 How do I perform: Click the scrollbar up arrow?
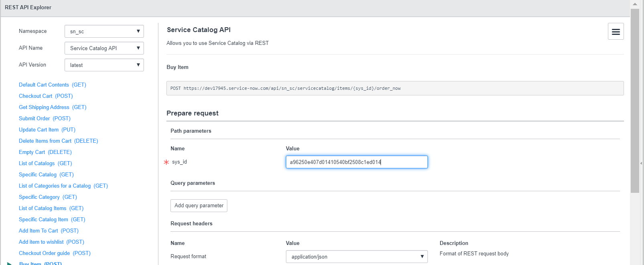[635, 4]
